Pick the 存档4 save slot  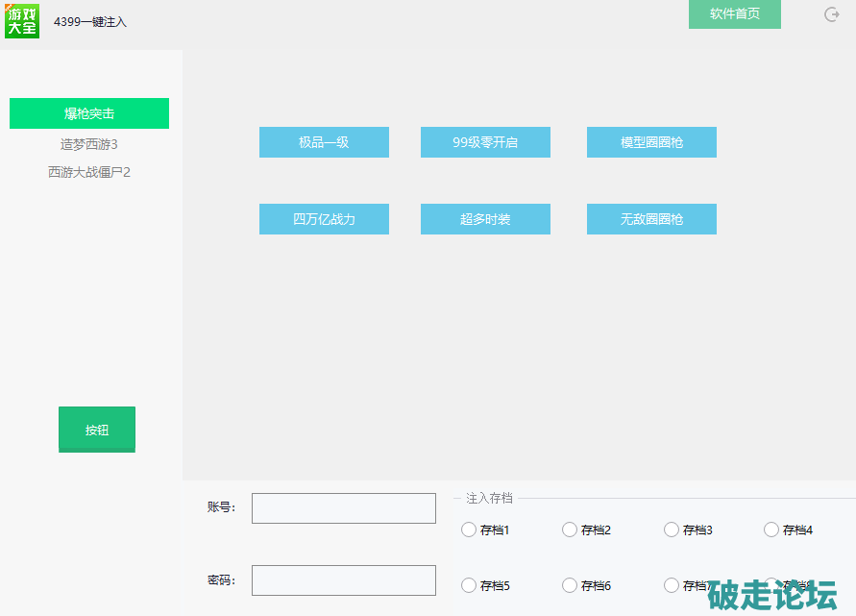pyautogui.click(x=771, y=530)
